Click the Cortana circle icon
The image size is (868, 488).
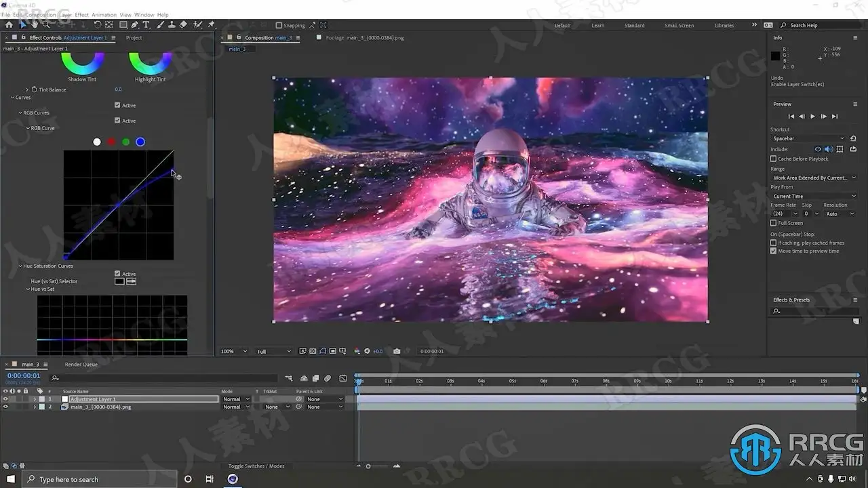click(188, 479)
